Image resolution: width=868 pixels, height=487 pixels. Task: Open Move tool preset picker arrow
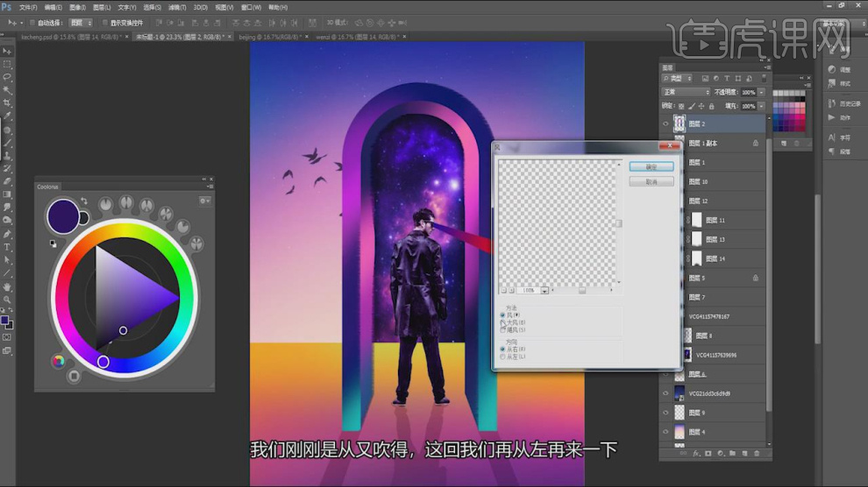22,23
